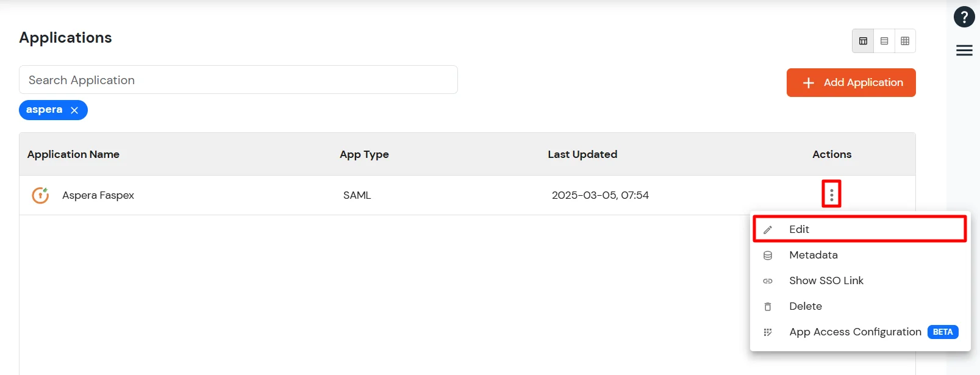Click the Actions column header
The width and height of the screenshot is (980, 375).
(x=832, y=154)
